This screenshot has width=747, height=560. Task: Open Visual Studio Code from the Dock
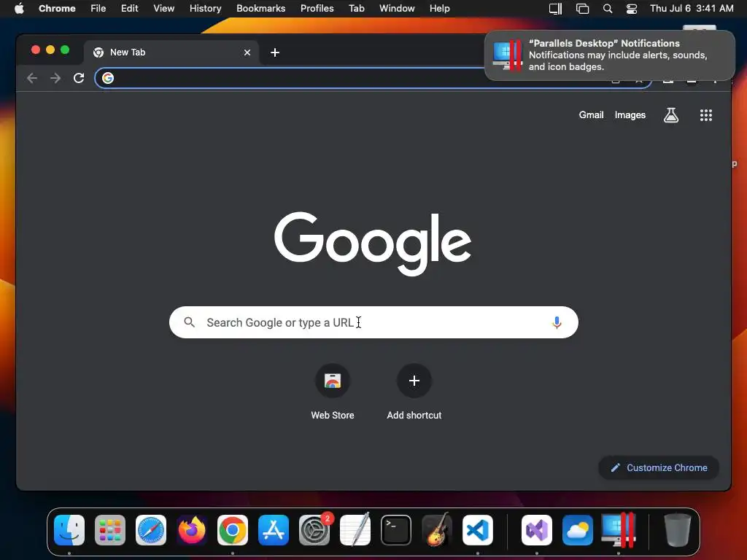pyautogui.click(x=478, y=530)
